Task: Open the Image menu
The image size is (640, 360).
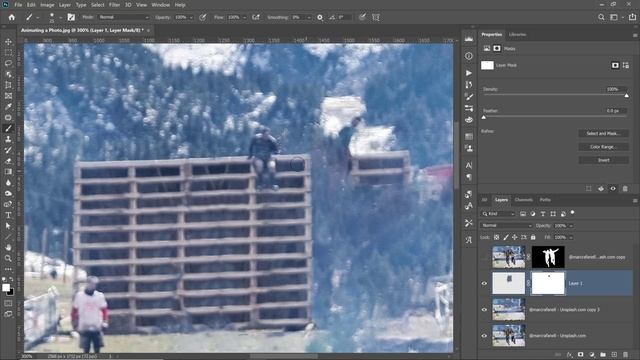Action: tap(47, 5)
